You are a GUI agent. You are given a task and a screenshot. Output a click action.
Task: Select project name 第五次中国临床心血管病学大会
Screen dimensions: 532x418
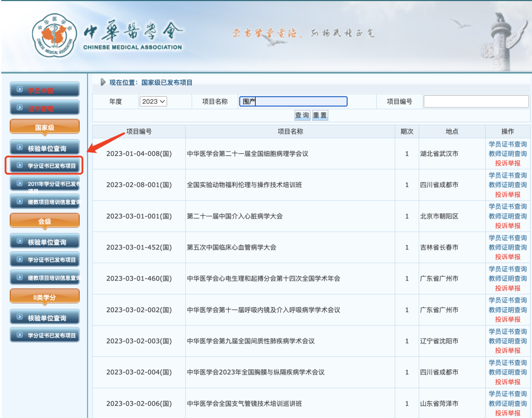[x=232, y=247]
